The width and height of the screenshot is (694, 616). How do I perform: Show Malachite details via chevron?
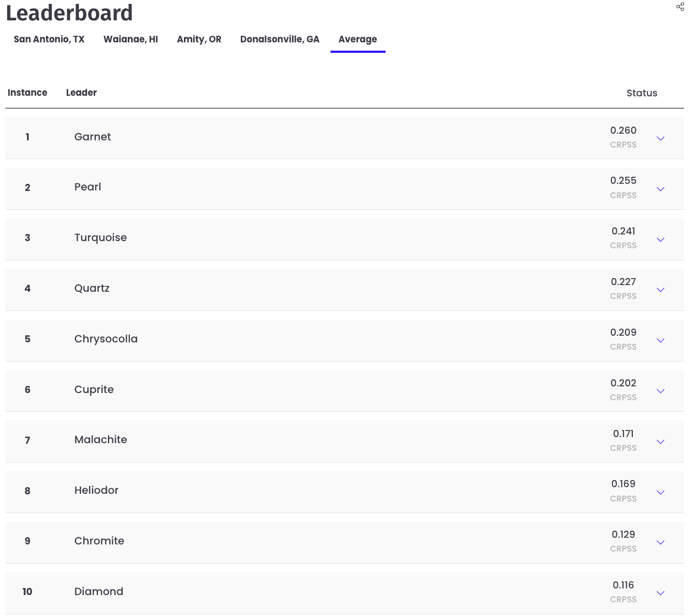(660, 441)
